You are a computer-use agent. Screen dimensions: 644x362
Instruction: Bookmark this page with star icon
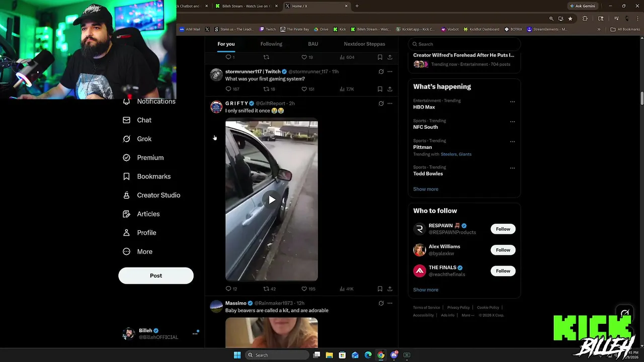coord(570,19)
